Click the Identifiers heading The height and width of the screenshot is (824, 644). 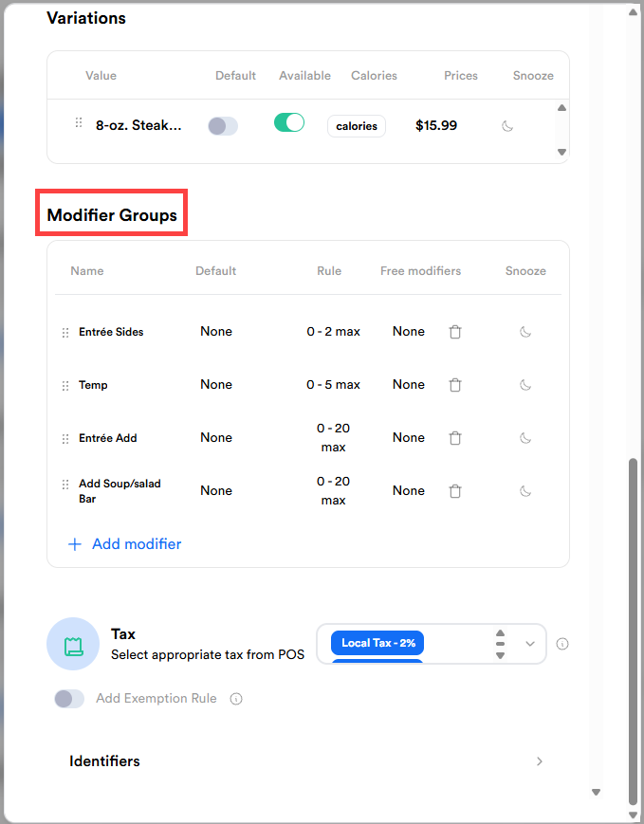pos(104,761)
